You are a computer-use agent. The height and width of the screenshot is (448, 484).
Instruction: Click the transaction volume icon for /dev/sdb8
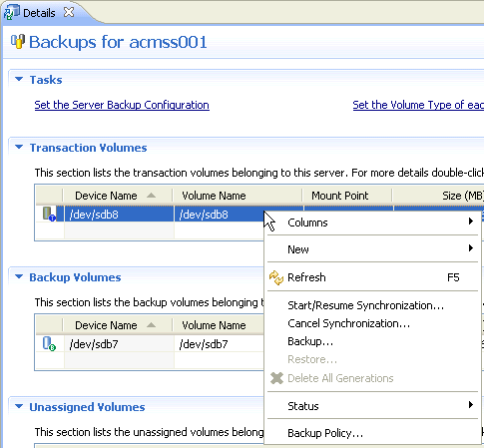[x=49, y=214]
